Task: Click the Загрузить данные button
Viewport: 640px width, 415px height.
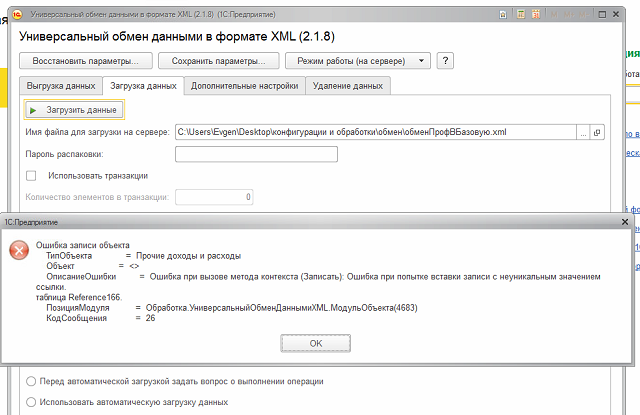Action: (x=73, y=110)
